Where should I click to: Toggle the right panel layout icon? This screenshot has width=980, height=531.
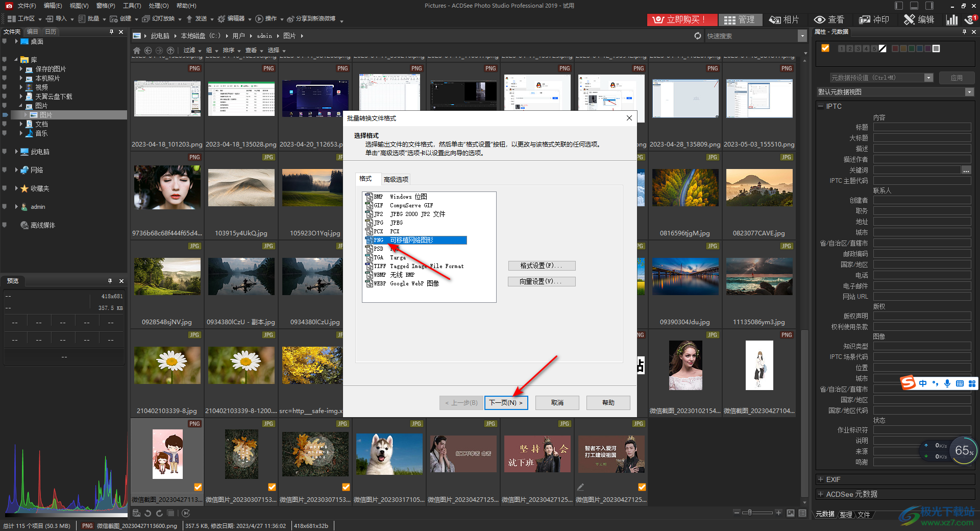pyautogui.click(x=929, y=6)
